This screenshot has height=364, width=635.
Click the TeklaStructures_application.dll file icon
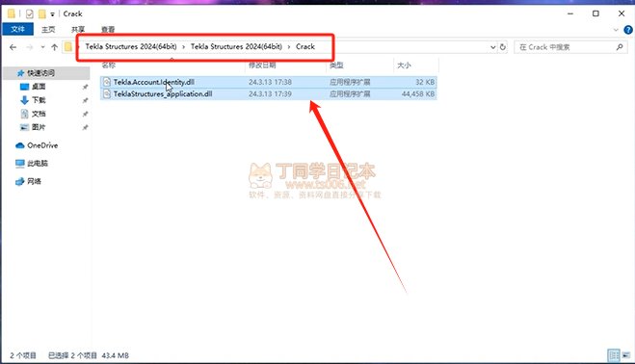(x=107, y=94)
